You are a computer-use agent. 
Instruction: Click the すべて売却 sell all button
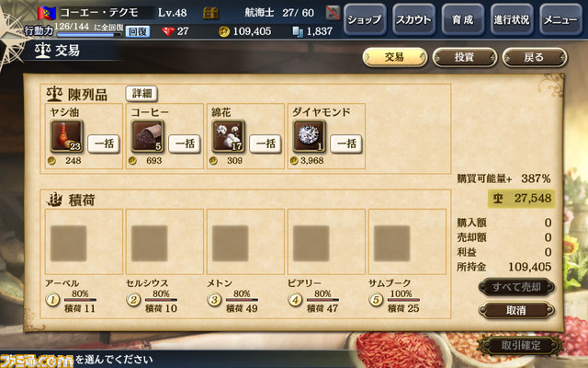516,287
